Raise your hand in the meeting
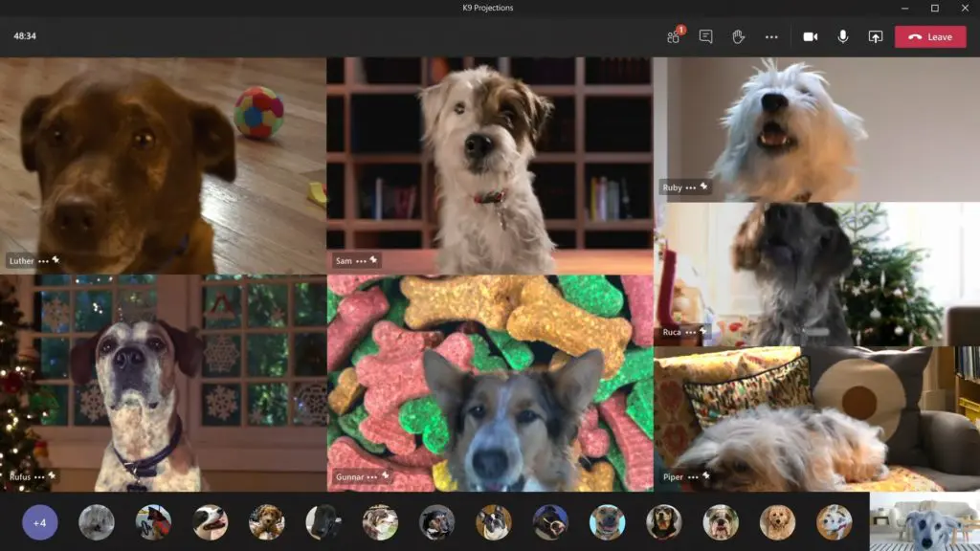The image size is (980, 551). tap(738, 37)
